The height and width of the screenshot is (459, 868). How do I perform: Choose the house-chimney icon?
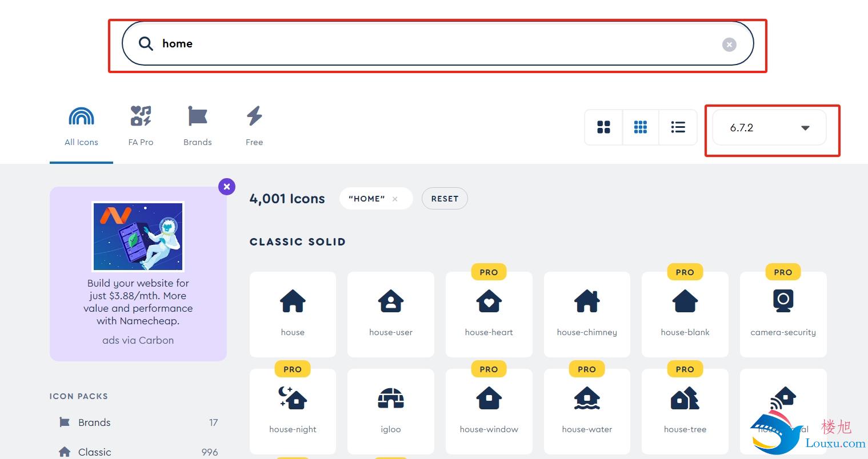[587, 314]
